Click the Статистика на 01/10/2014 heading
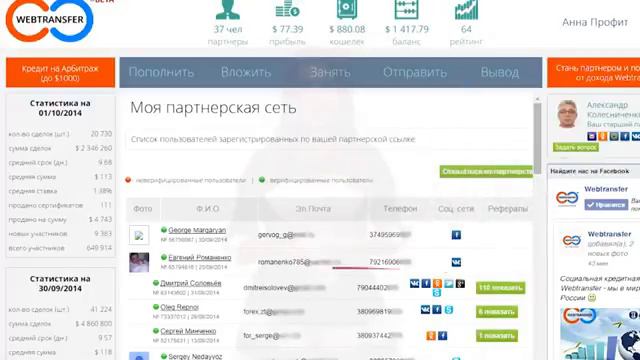Image resolution: width=640 pixels, height=360 pixels. [60, 108]
